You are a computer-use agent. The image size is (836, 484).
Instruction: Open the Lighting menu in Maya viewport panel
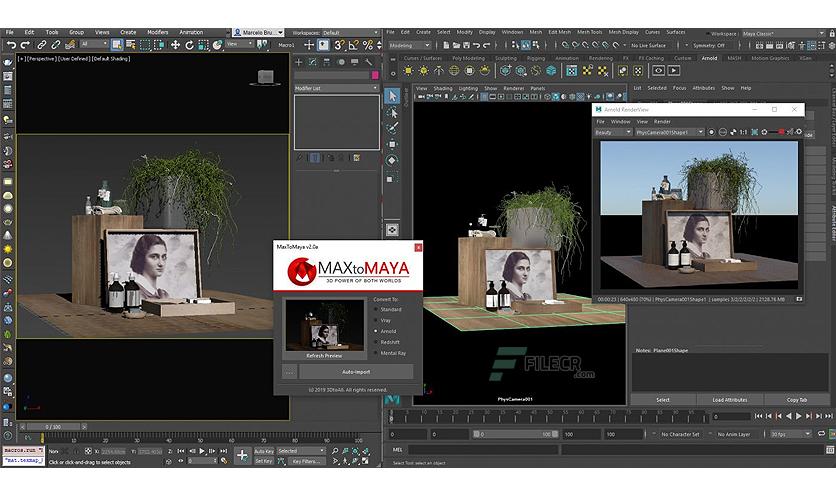pyautogui.click(x=468, y=88)
